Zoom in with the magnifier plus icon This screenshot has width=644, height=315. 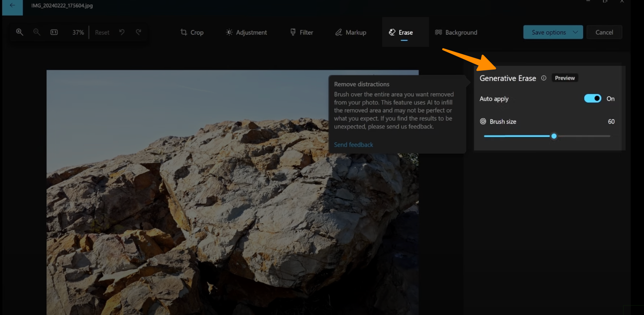20,32
